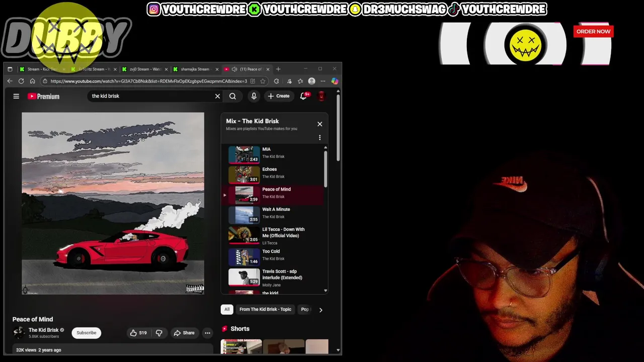Open The Kid Brisk channel name
This screenshot has height=362, width=644.
coord(43,330)
